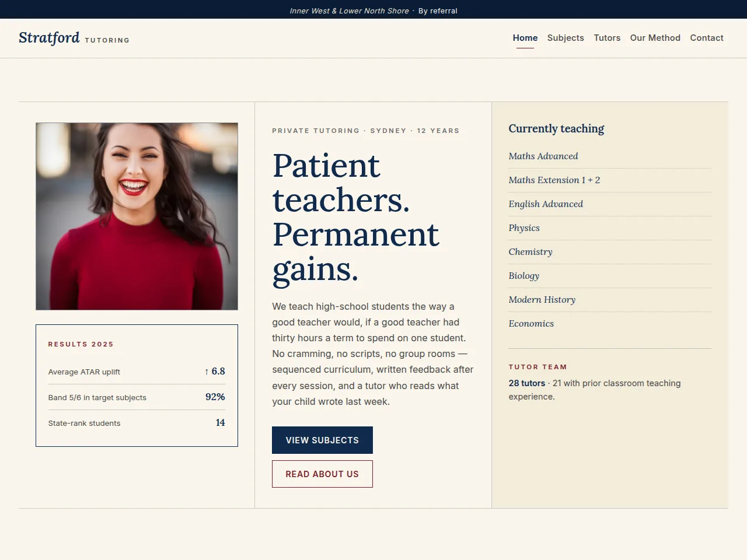Click the state-rank count 14
Viewport: 747px width, 560px height.
(x=220, y=422)
